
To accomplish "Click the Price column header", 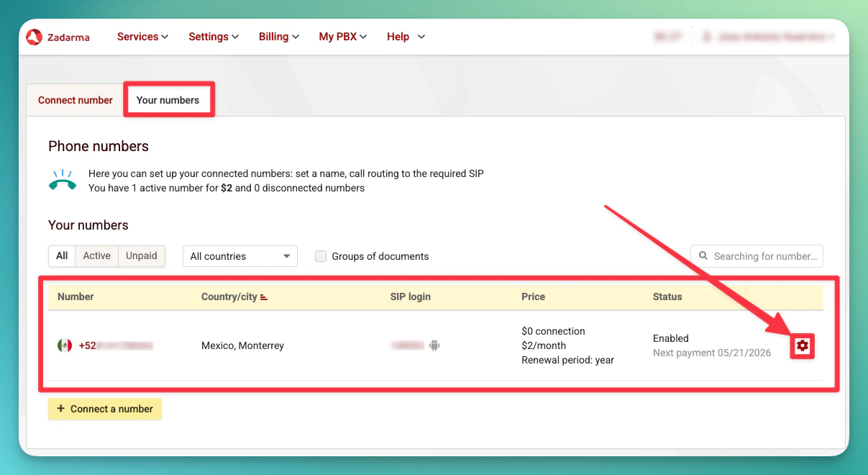I will (533, 297).
